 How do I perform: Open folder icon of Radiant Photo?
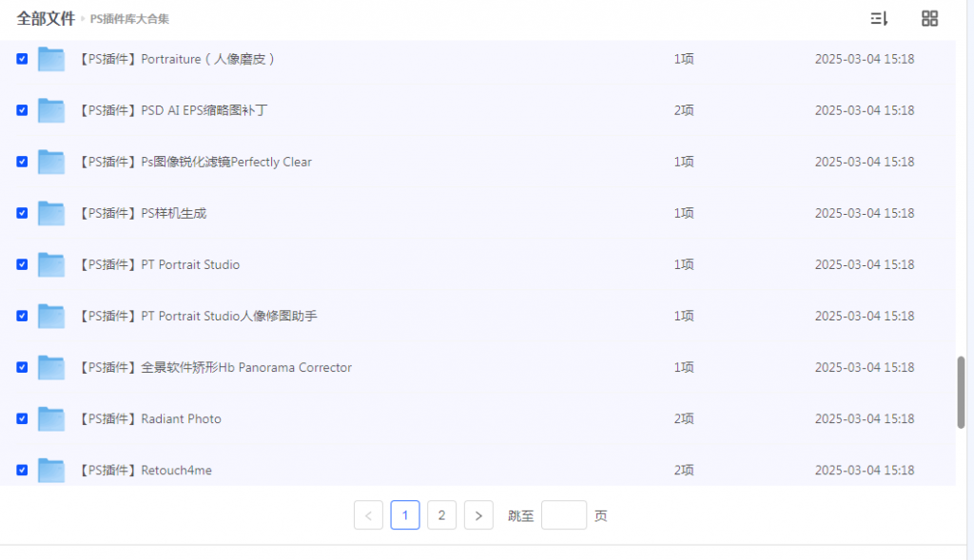pos(51,419)
